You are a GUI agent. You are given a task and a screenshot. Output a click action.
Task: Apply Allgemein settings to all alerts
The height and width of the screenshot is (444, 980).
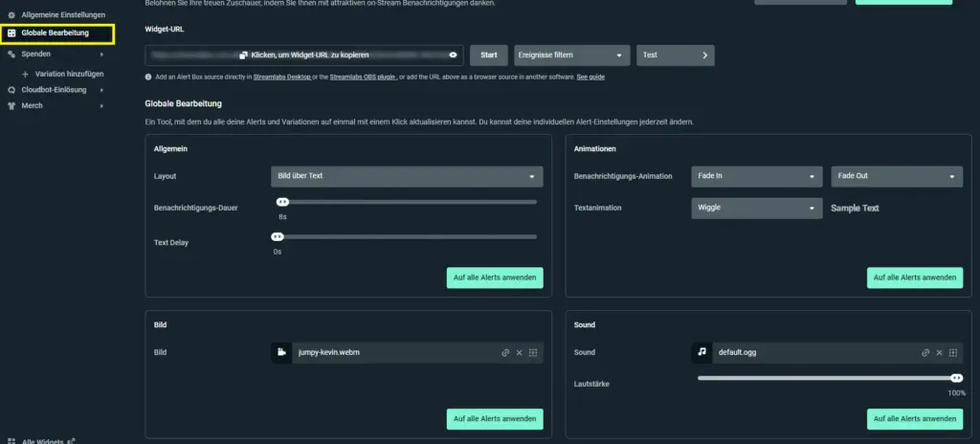495,277
